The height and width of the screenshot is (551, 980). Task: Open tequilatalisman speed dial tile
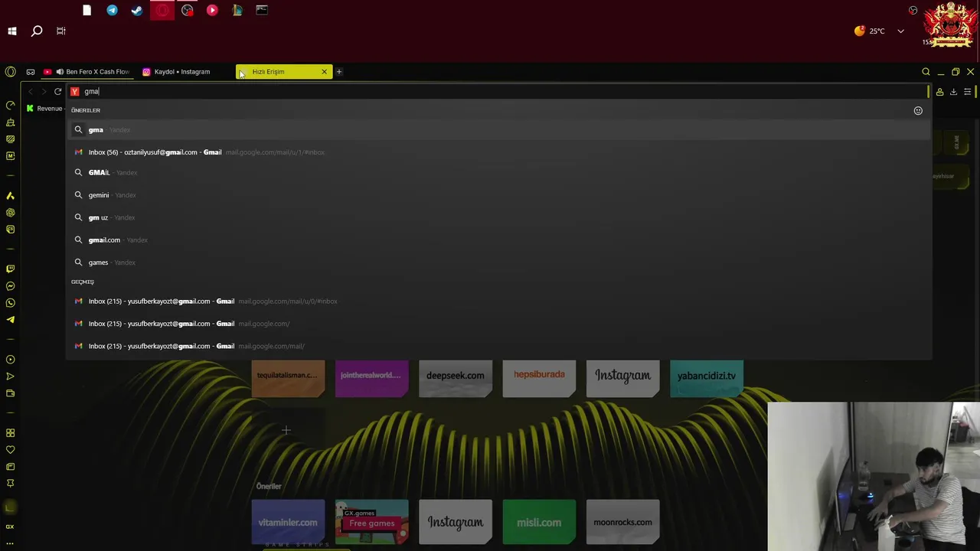click(288, 378)
